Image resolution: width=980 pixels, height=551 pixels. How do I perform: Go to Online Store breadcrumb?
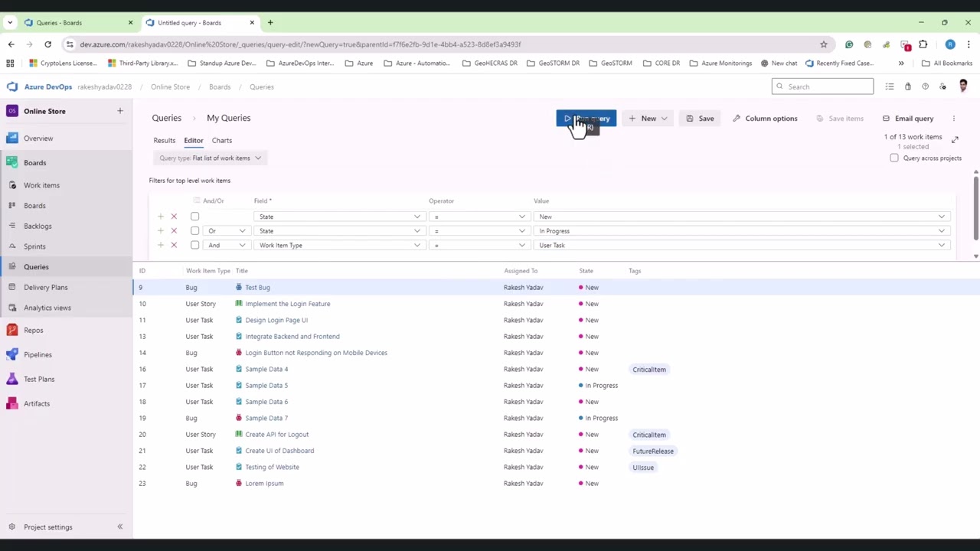point(170,87)
